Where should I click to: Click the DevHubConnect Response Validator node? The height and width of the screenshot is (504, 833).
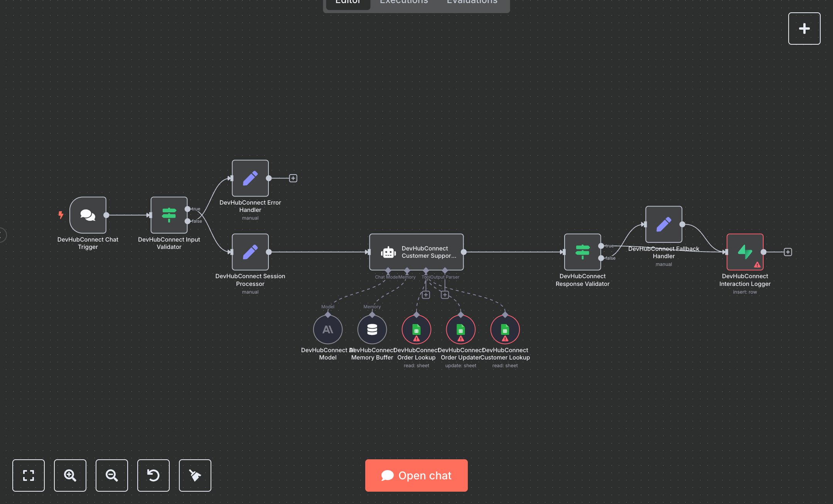click(582, 252)
